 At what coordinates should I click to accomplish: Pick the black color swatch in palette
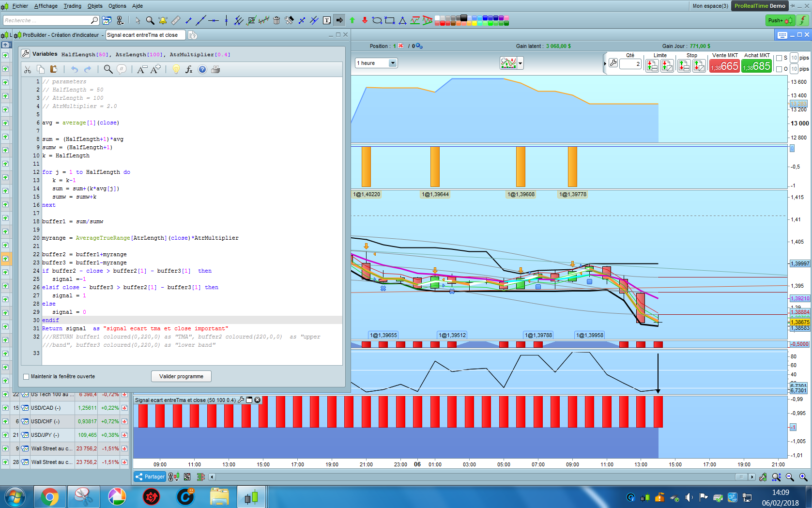pyautogui.click(x=464, y=18)
